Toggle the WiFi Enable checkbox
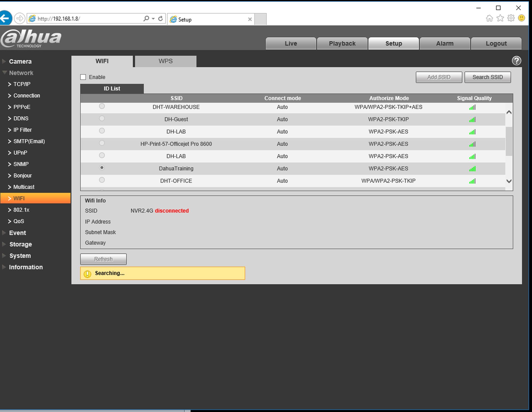The height and width of the screenshot is (412, 532). 83,77
